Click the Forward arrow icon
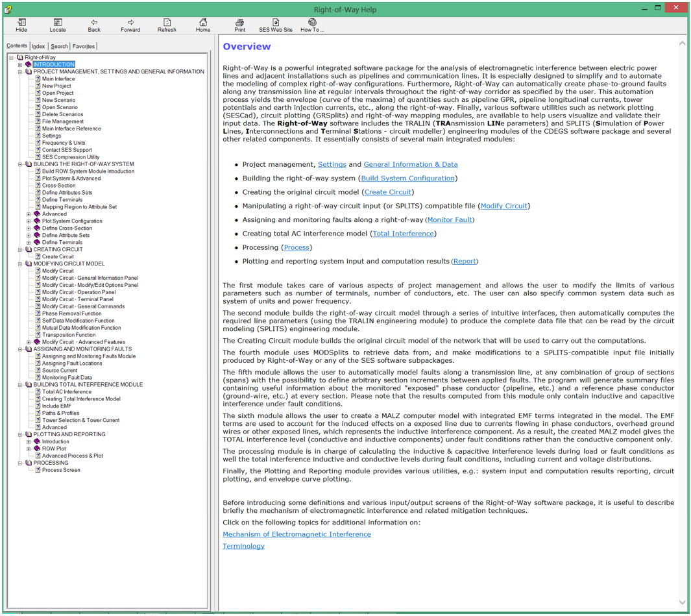 130,25
